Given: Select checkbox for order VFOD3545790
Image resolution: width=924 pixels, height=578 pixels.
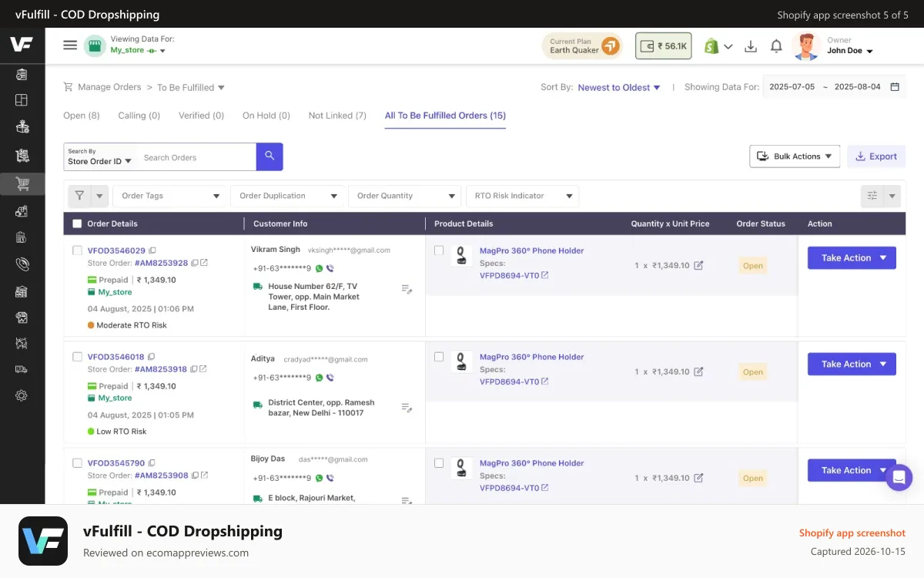Looking at the screenshot, I should (x=77, y=463).
